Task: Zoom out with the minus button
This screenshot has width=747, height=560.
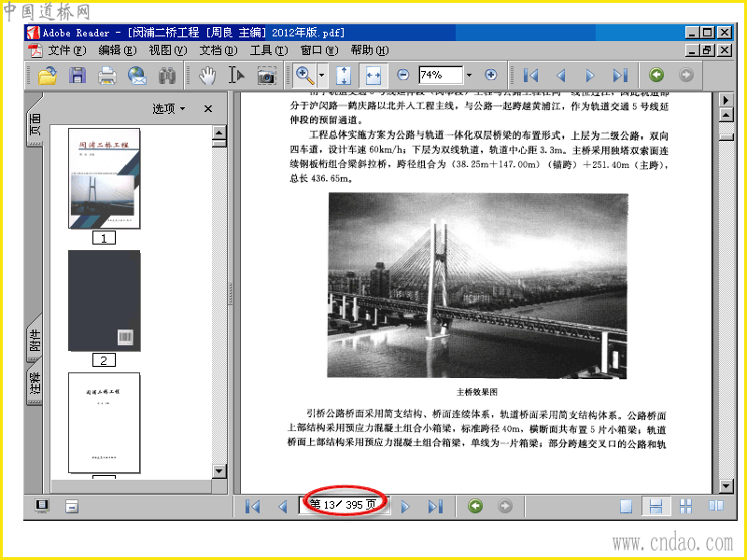Action: coord(403,75)
